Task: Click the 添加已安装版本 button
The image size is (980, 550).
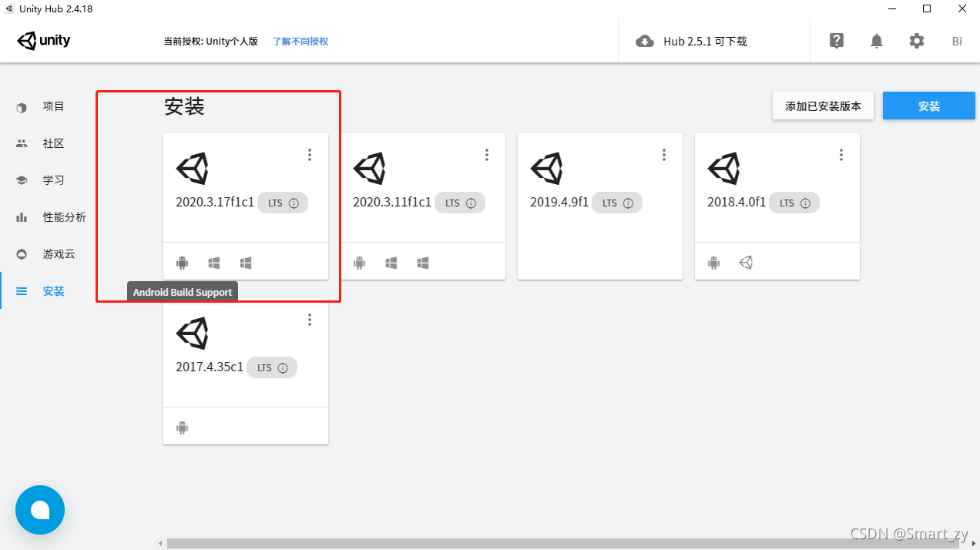Action: (823, 106)
